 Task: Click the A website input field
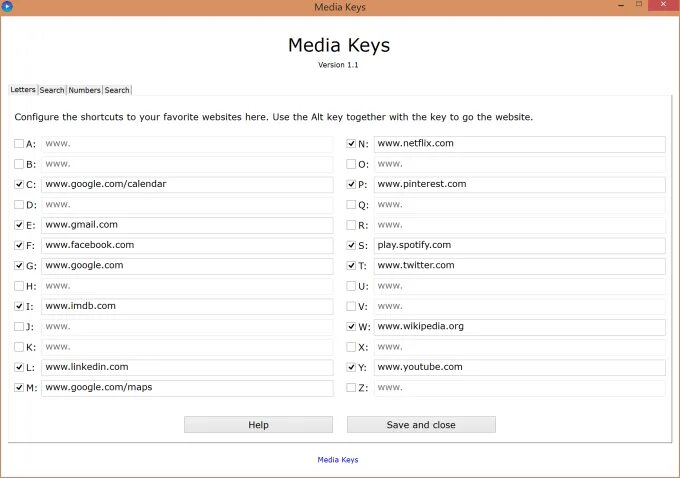tap(187, 144)
